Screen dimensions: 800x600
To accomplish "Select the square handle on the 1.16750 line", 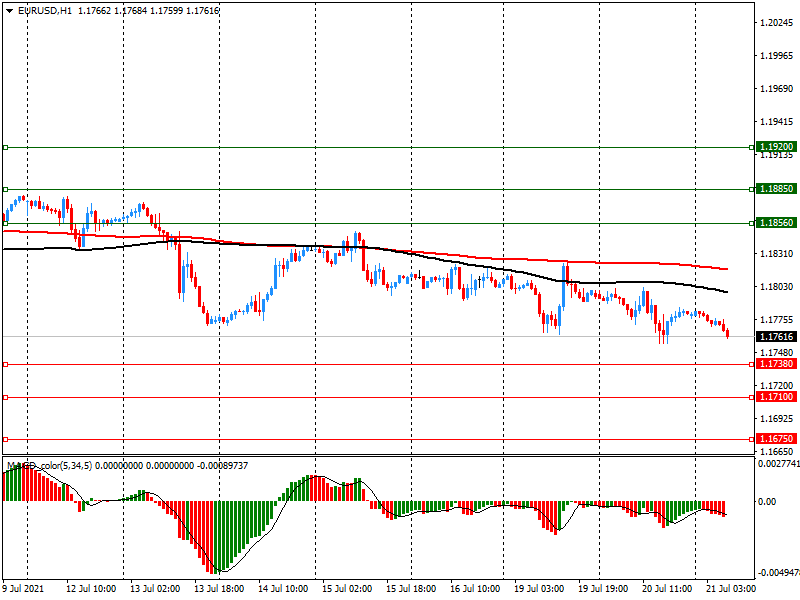I will click(5, 439).
